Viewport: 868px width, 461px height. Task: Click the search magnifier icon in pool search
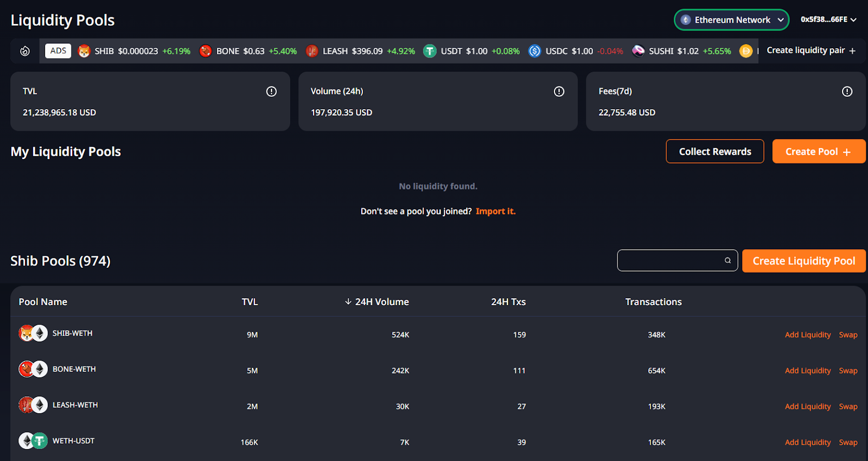[728, 261]
